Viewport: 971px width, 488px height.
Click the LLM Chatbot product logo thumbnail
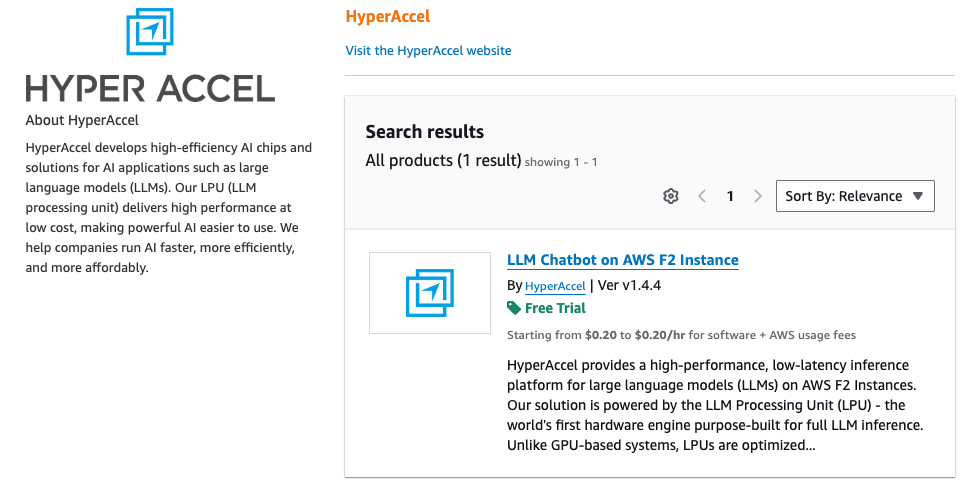click(x=430, y=292)
